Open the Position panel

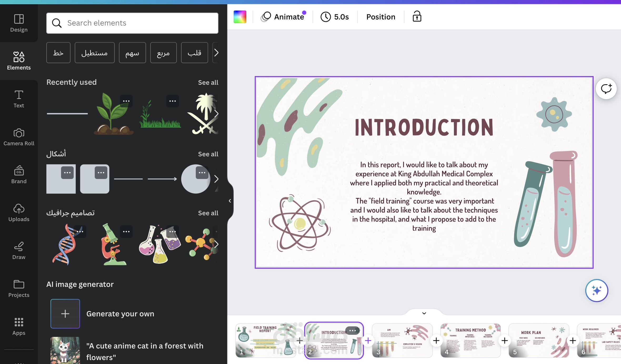coord(381,17)
